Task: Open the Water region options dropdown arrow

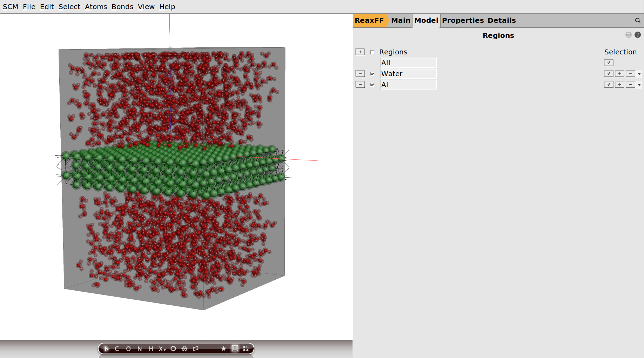Action: click(x=639, y=74)
